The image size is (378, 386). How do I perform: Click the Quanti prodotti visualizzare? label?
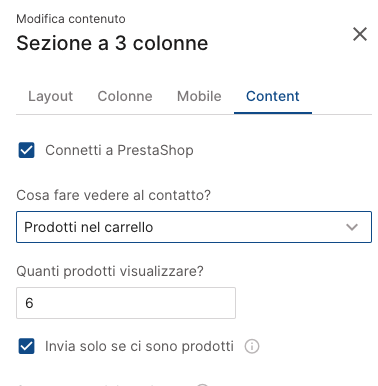(110, 271)
